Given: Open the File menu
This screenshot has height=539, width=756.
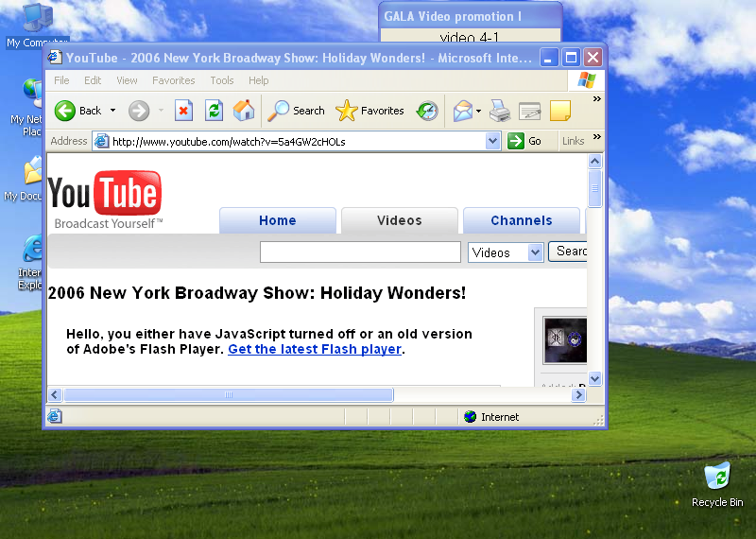Looking at the screenshot, I should pos(61,80).
